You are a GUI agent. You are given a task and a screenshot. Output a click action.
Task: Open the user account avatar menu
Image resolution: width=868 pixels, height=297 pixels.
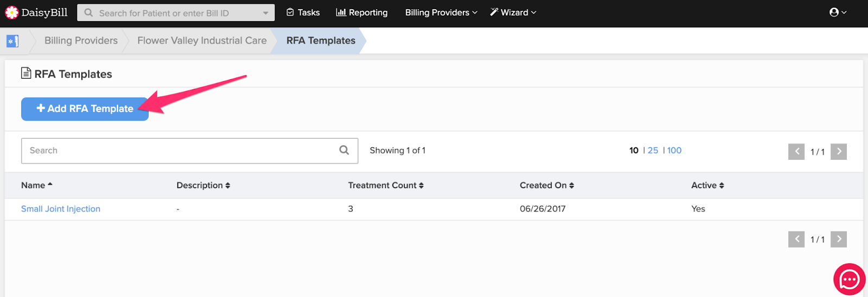838,12
